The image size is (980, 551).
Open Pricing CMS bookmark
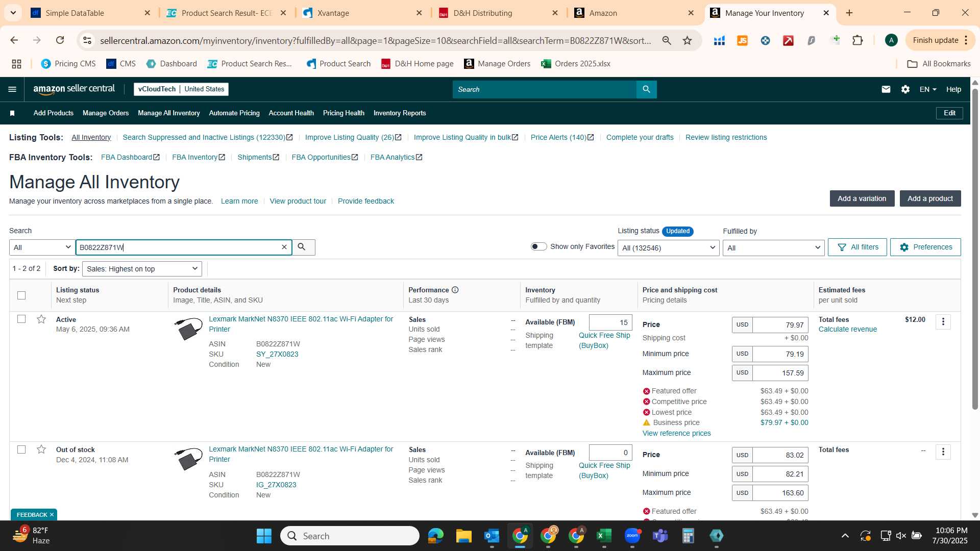[68, 64]
